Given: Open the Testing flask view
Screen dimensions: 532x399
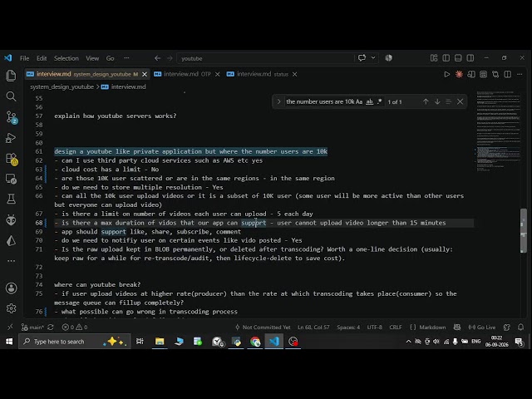Looking at the screenshot, I should click(x=11, y=199).
